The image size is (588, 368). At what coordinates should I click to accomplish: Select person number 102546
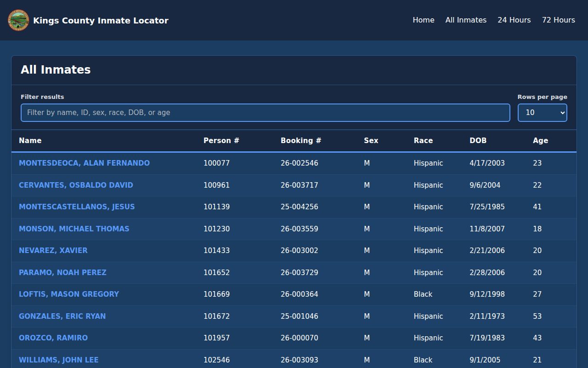[x=216, y=360]
